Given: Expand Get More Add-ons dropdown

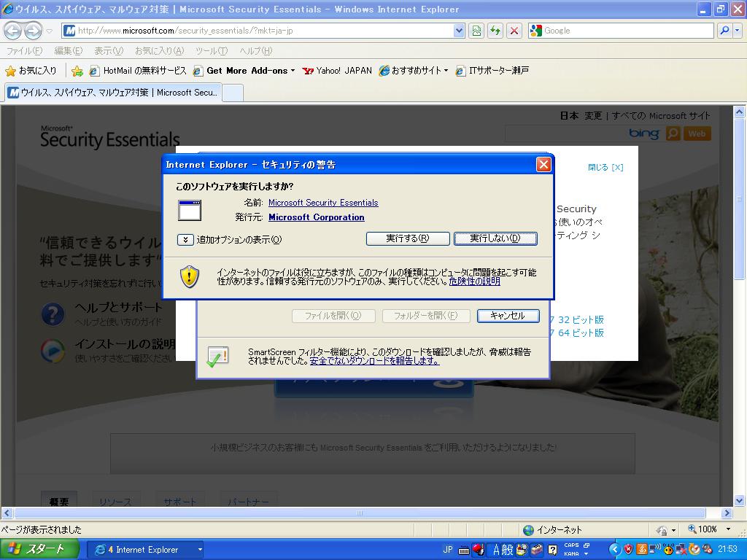Looking at the screenshot, I should [x=293, y=71].
